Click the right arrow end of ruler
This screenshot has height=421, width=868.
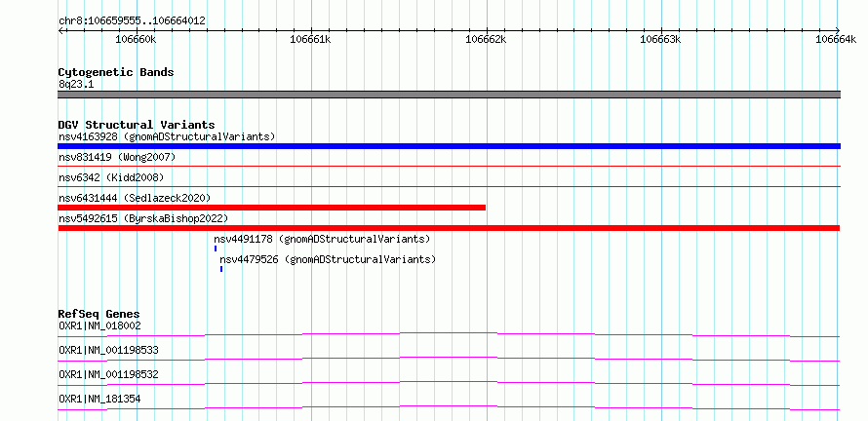[x=838, y=30]
